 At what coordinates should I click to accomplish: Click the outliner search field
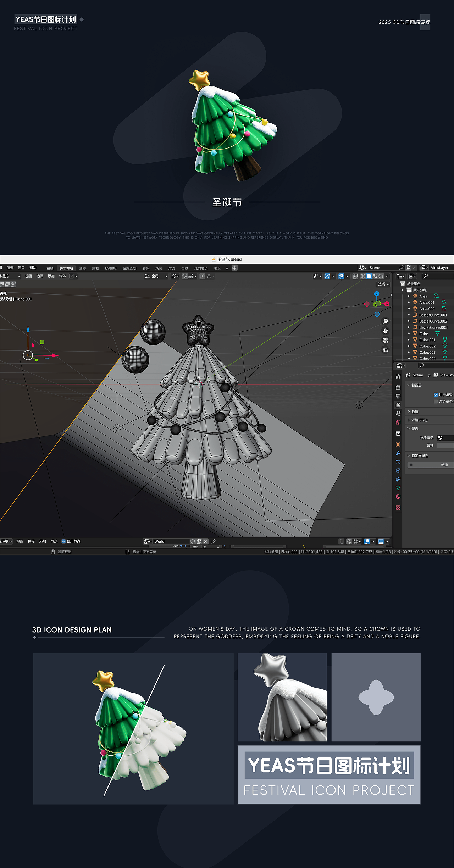tap(438, 276)
